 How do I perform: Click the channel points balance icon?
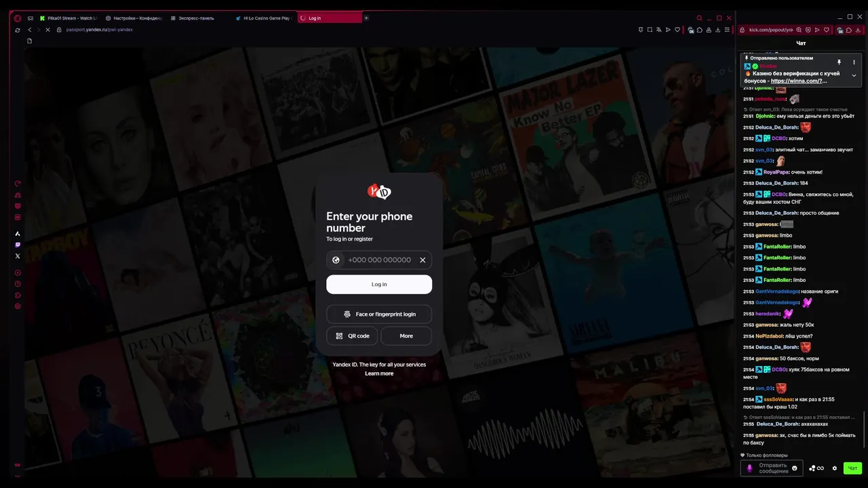816,468
